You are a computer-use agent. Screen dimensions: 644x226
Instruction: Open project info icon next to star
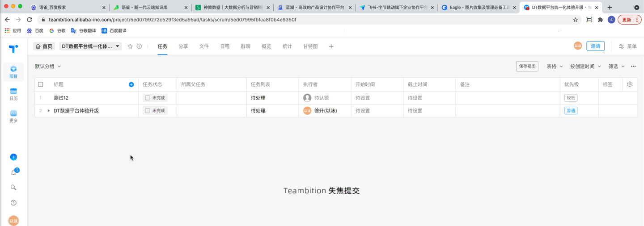(x=139, y=46)
